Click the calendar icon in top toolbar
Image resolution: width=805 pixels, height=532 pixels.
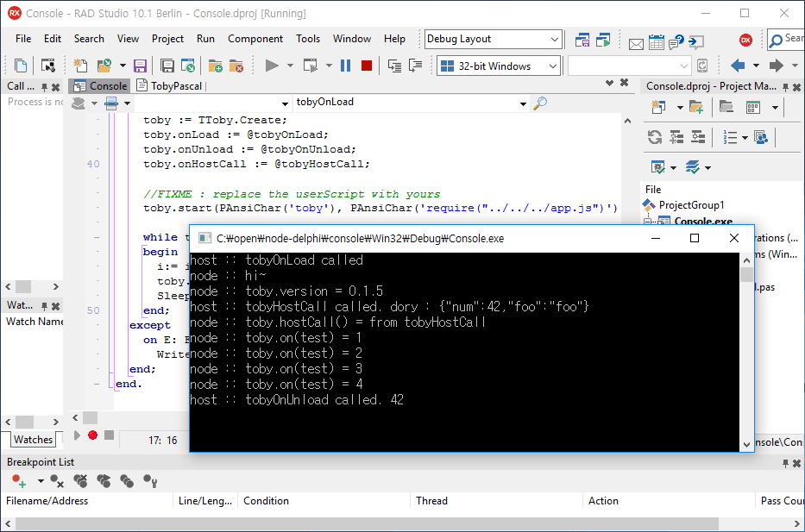point(656,42)
